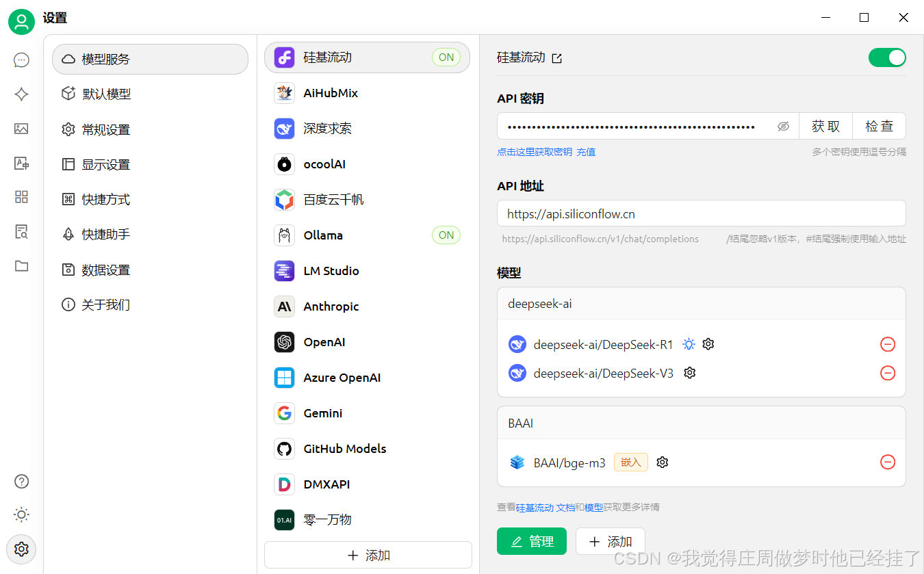Turn off the 硅基流动 provider switch
This screenshot has height=574, width=924.
887,57
